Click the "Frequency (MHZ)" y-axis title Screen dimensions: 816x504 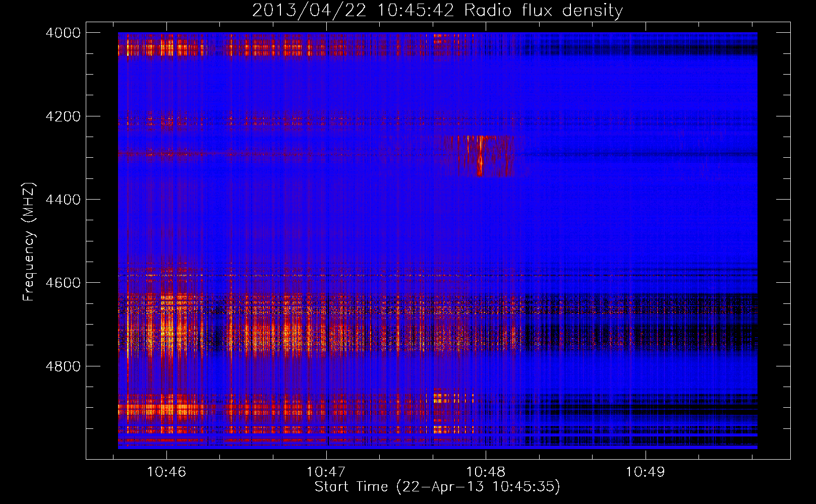pos(29,242)
